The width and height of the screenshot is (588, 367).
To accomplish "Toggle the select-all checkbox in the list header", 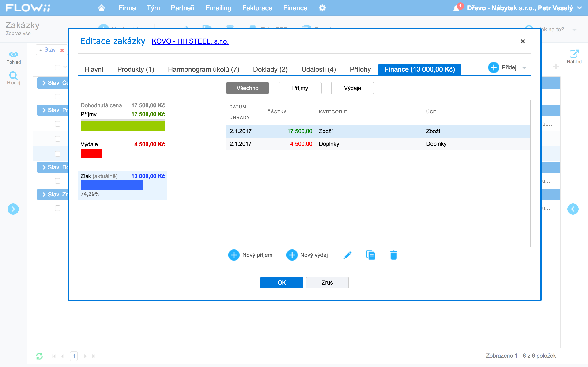I will (57, 67).
